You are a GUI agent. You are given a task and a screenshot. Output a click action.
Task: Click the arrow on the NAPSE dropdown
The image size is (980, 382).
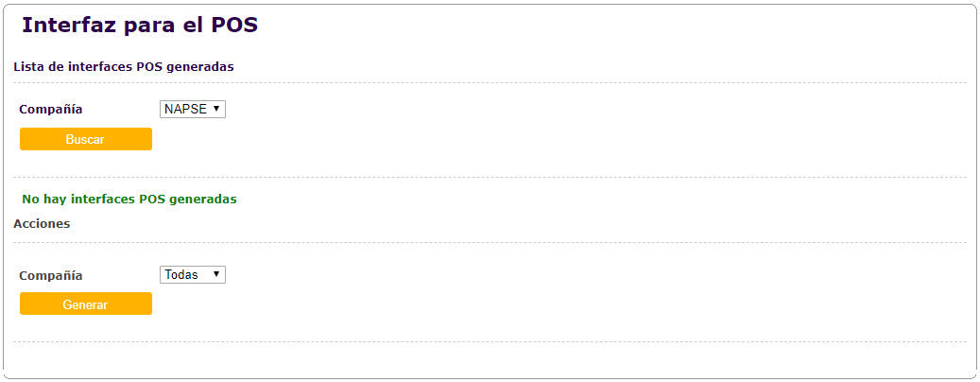(216, 109)
